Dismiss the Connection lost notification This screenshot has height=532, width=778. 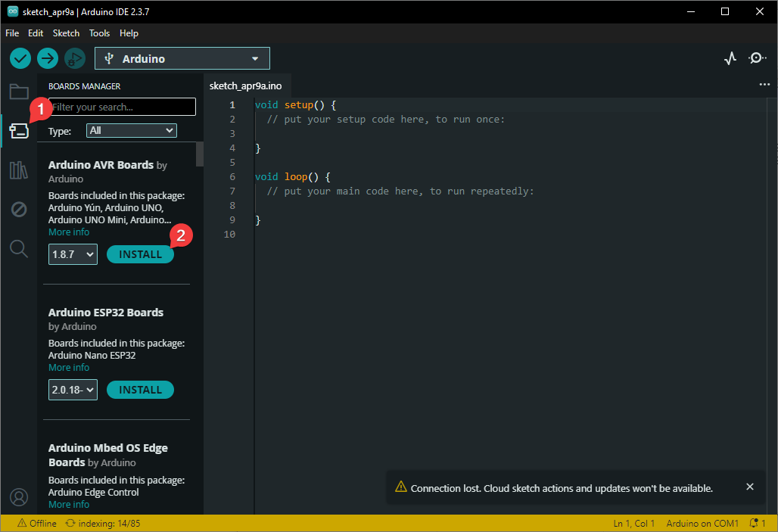[750, 487]
